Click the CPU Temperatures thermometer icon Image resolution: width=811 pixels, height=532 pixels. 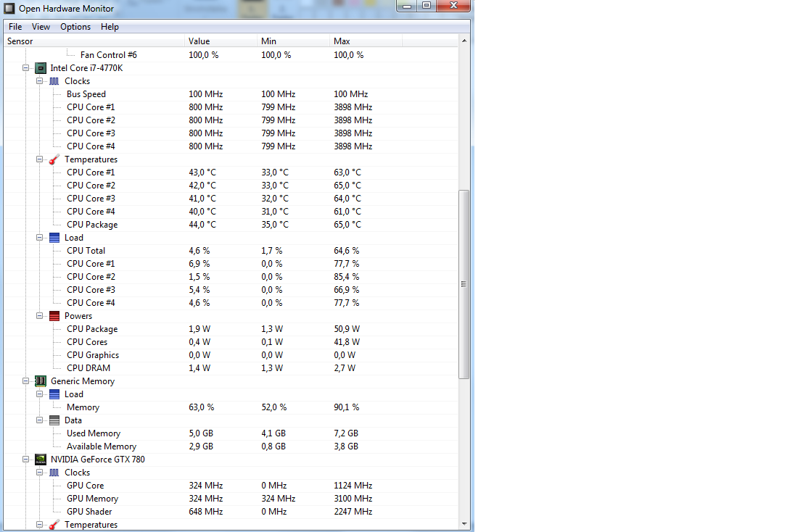54,159
